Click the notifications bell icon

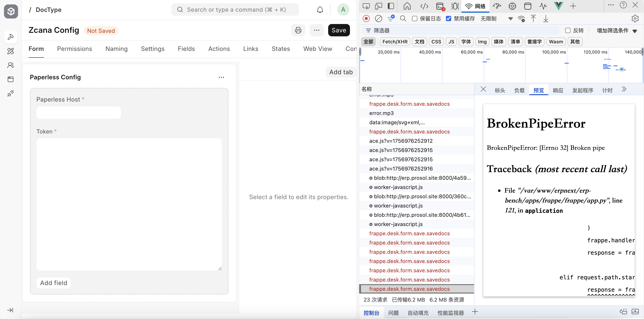[x=320, y=10]
